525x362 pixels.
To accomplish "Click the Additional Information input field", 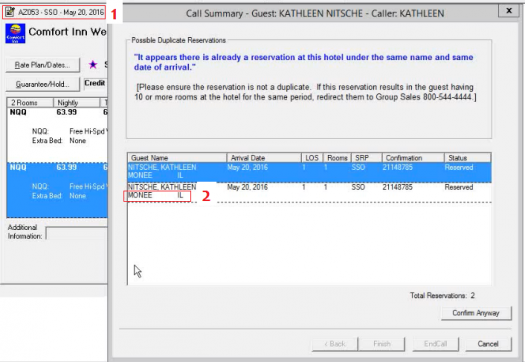I will tap(77, 233).
